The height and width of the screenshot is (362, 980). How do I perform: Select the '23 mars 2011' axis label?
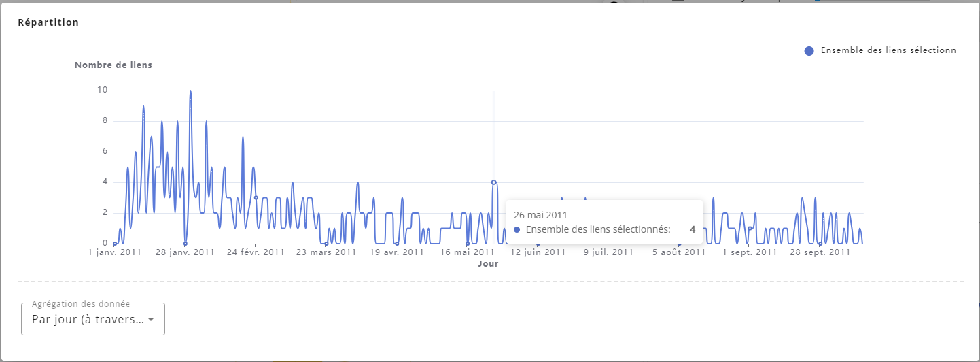[326, 252]
